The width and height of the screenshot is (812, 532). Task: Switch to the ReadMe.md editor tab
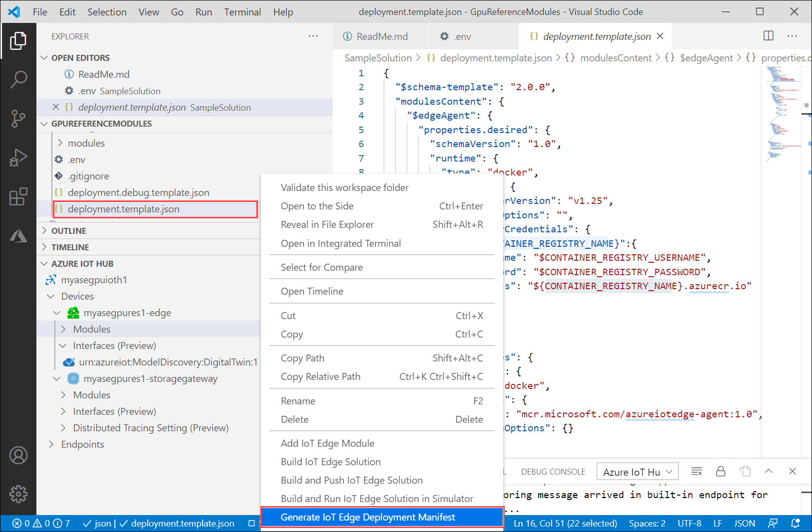click(381, 36)
